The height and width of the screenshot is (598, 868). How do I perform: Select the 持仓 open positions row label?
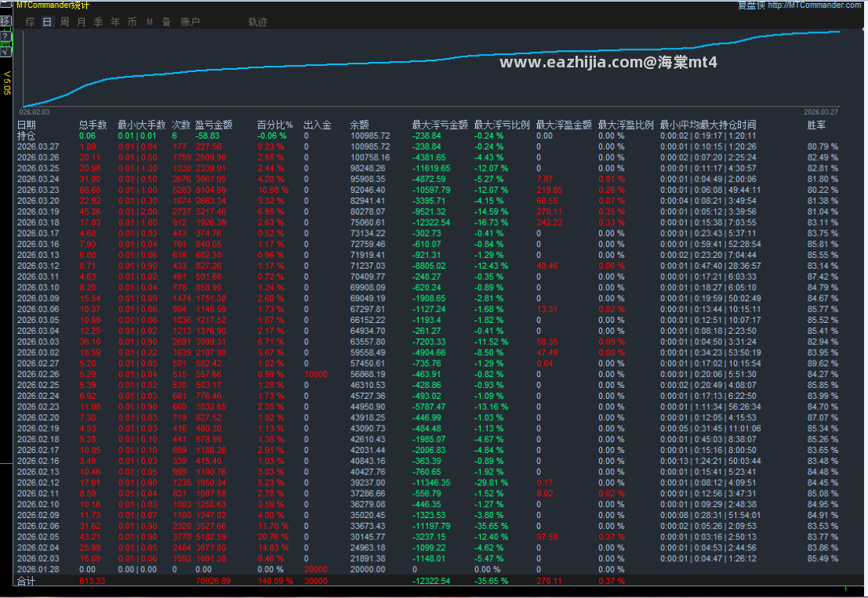(26, 136)
